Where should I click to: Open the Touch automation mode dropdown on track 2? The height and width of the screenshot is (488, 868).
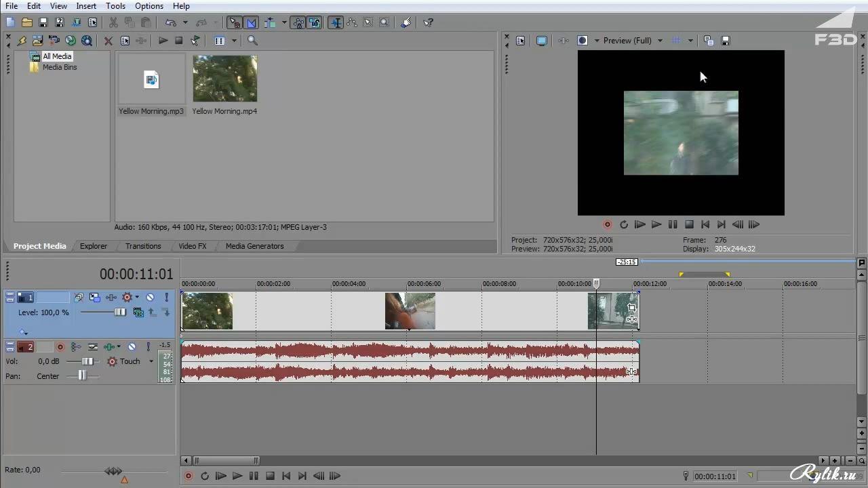pyautogui.click(x=151, y=361)
